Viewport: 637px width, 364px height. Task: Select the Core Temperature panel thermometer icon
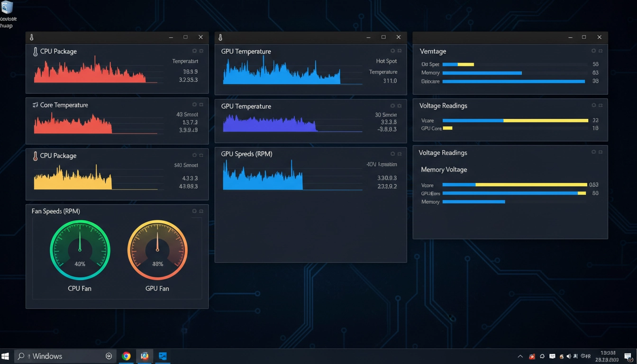pos(35,105)
